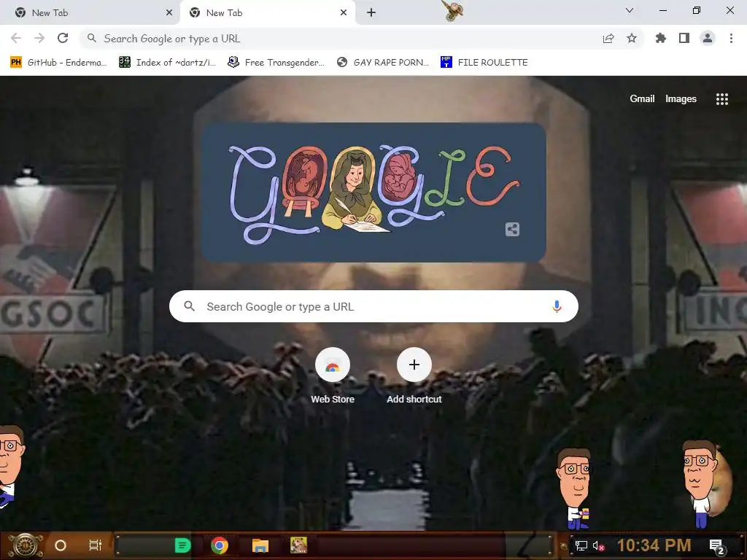Open network status in system tray
This screenshot has height=560, width=747.
tap(581, 545)
